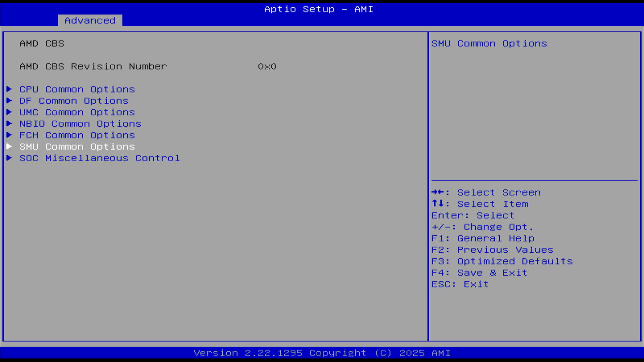Click the F1 General Help hint

[x=483, y=238]
